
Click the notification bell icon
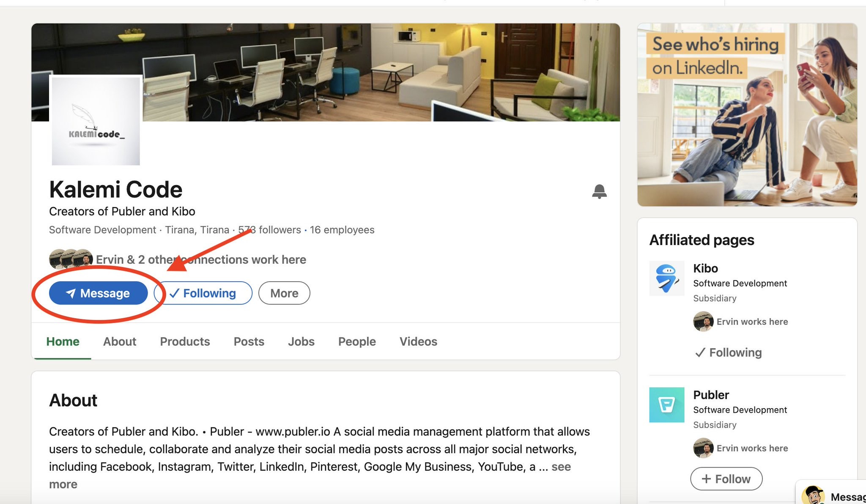pos(599,191)
